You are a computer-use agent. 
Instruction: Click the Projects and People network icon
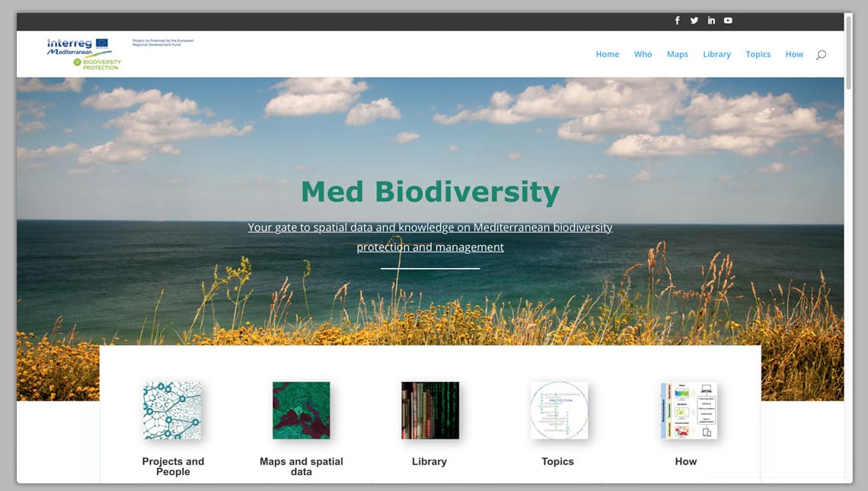172,410
